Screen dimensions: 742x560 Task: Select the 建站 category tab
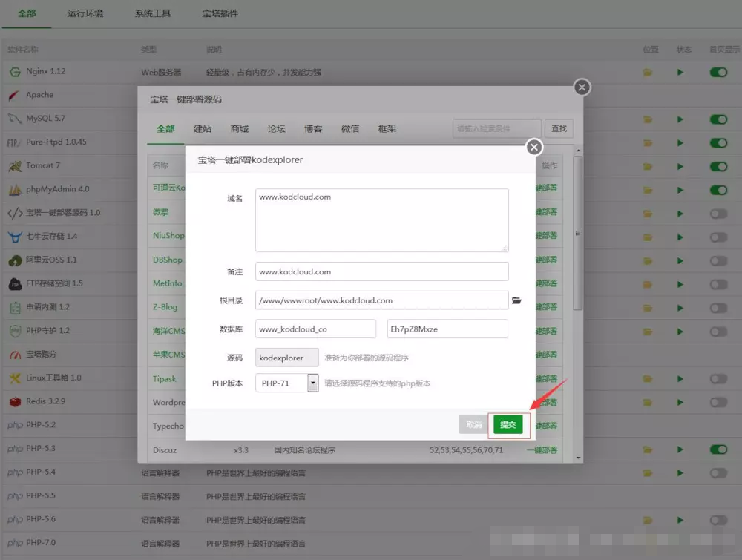tap(203, 128)
